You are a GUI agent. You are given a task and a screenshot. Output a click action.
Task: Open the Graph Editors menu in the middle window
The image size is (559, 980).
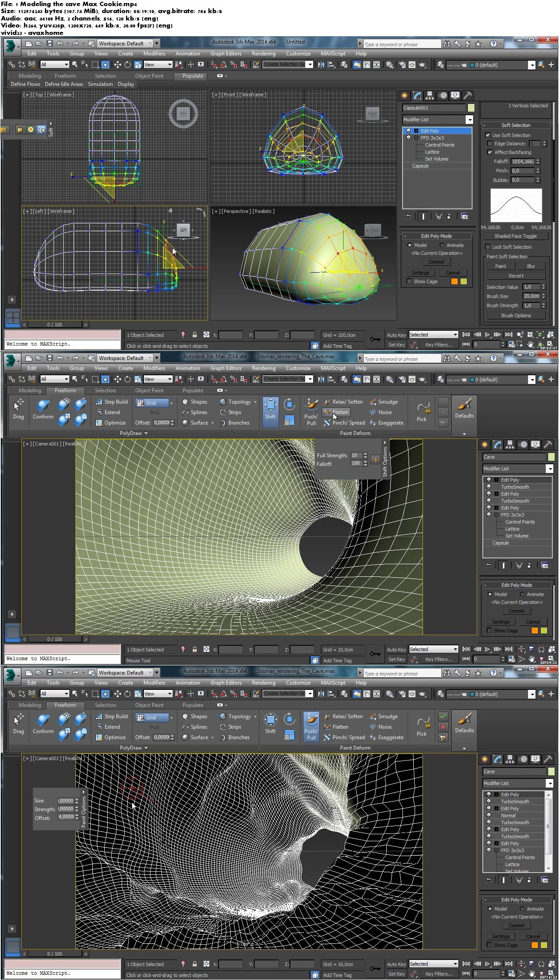pyautogui.click(x=226, y=368)
